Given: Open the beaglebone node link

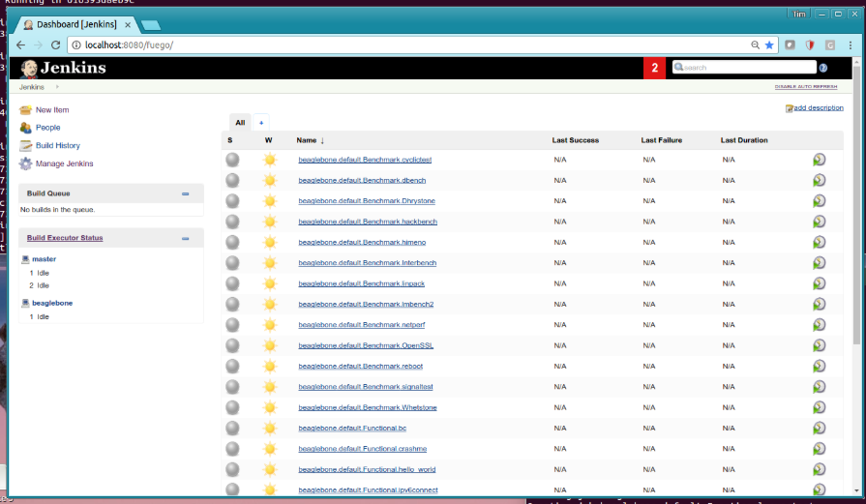Looking at the screenshot, I should coord(52,303).
